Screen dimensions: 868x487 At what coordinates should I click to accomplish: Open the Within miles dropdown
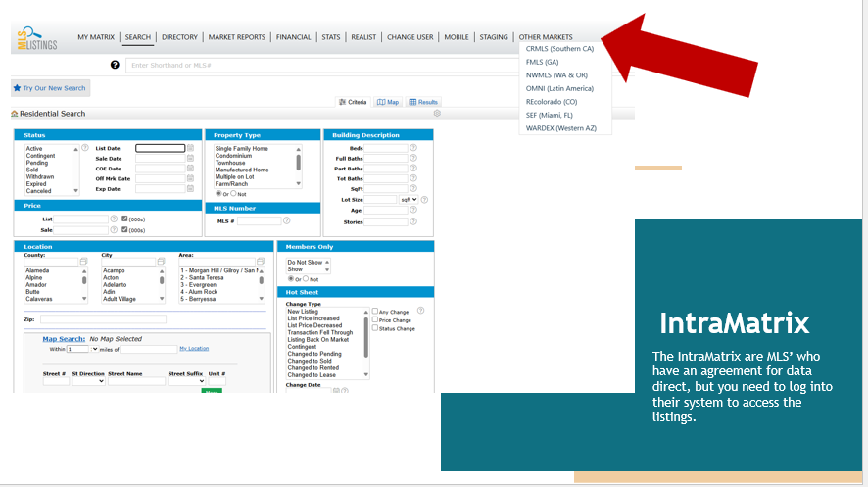(95, 349)
